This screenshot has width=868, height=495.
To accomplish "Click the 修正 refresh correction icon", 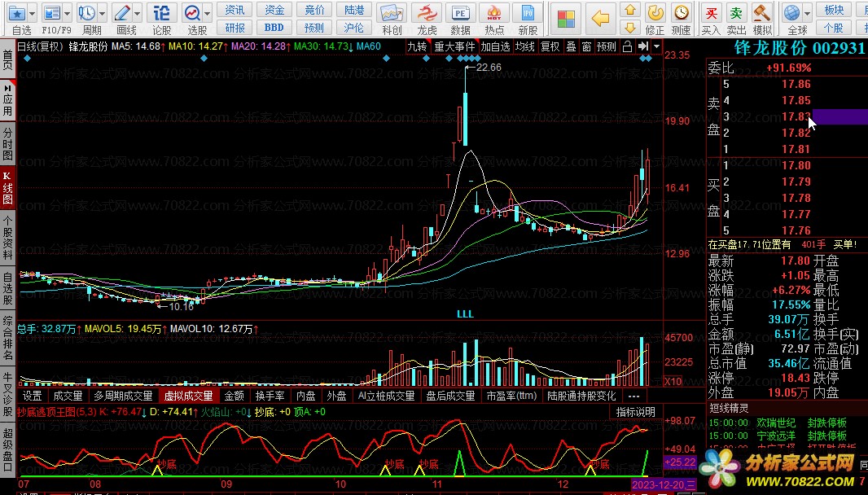I will click(655, 13).
